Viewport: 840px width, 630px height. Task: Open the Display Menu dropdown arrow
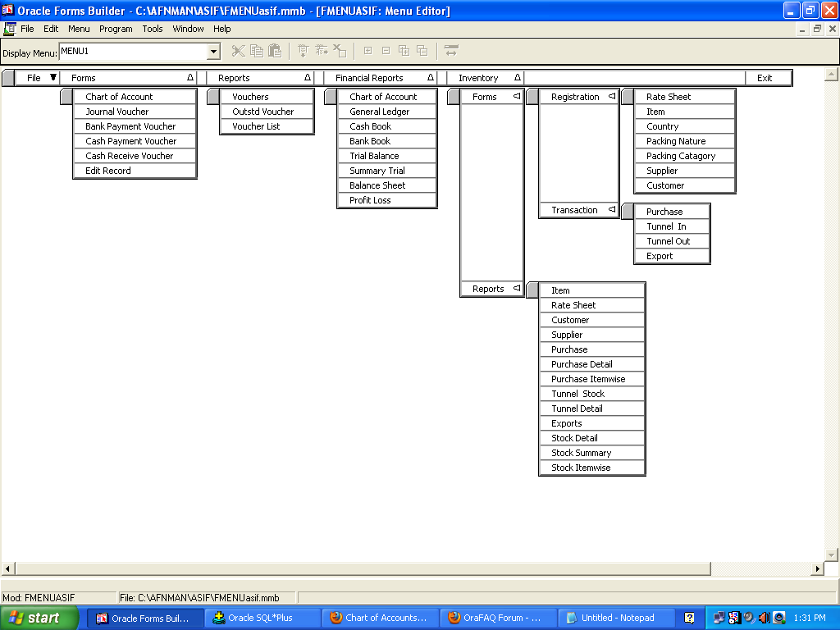click(x=214, y=52)
